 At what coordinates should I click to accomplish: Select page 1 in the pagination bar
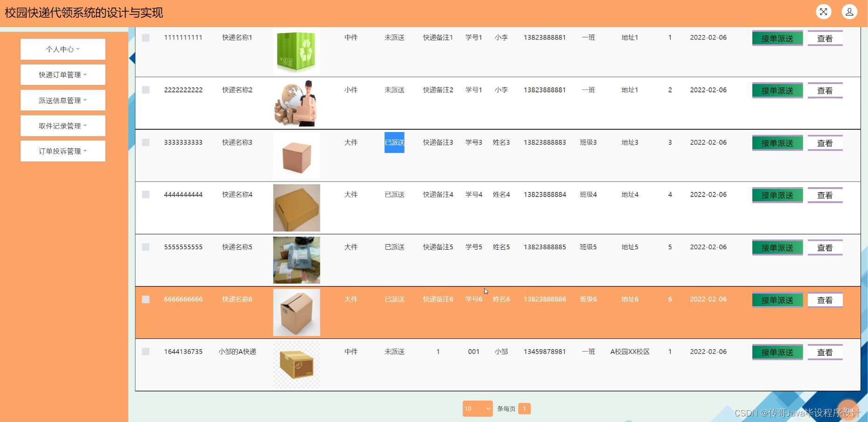(525, 408)
